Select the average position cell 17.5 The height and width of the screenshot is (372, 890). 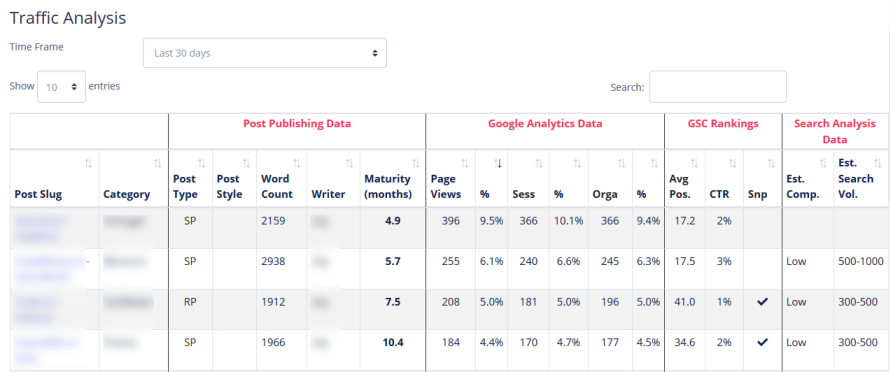(685, 261)
